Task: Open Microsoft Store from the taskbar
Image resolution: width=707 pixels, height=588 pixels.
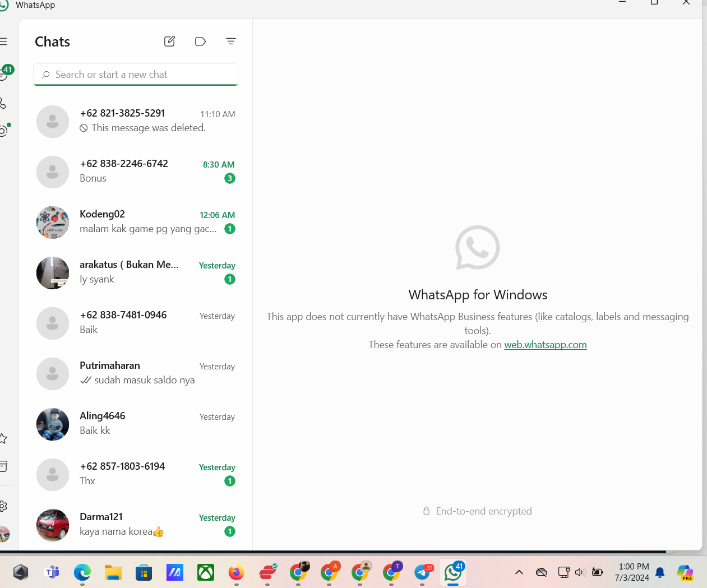Action: tap(144, 572)
